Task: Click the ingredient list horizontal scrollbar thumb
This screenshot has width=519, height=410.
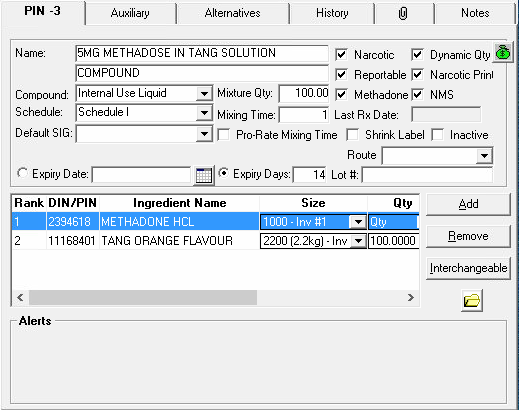Action: 143,297
